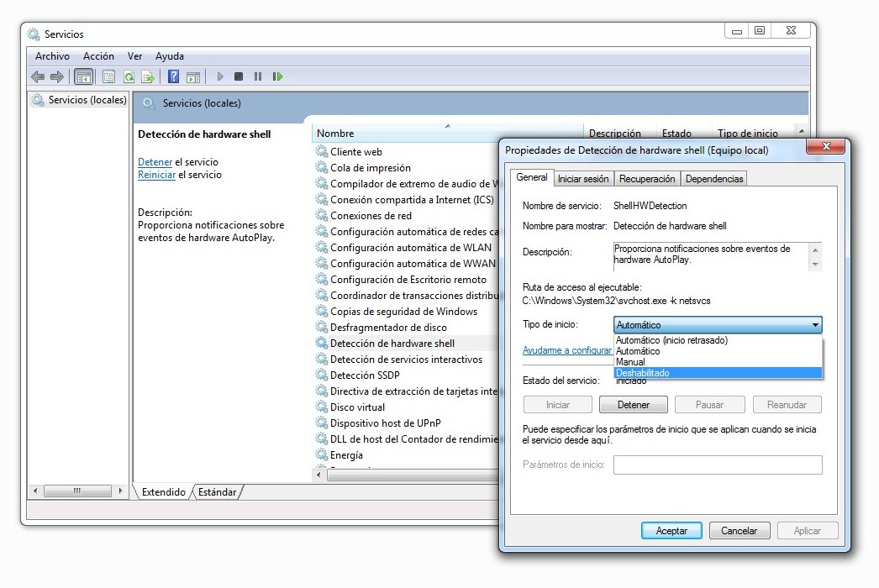Stop the service with square icon

coord(239,76)
